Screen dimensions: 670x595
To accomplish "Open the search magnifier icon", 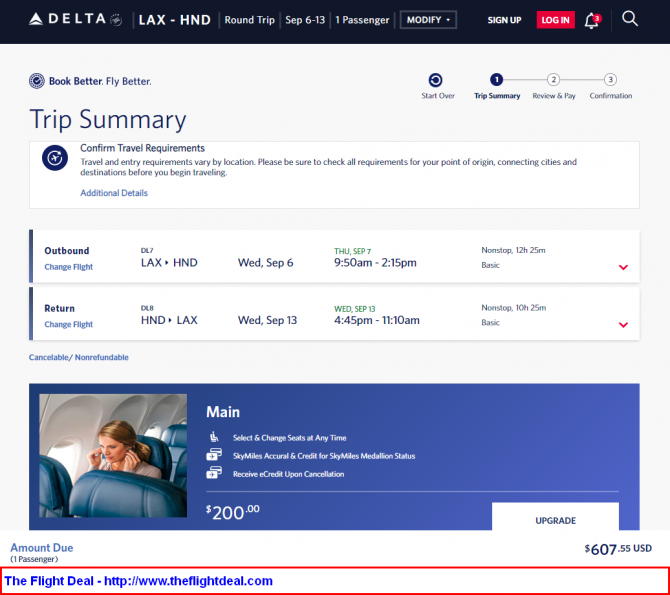I will (630, 19).
